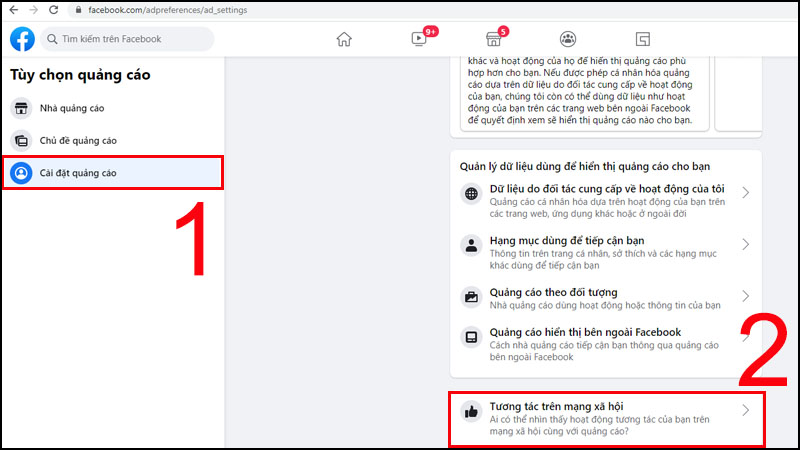Click the person icon for Hạng mục
800x450 pixels.
coord(471,245)
